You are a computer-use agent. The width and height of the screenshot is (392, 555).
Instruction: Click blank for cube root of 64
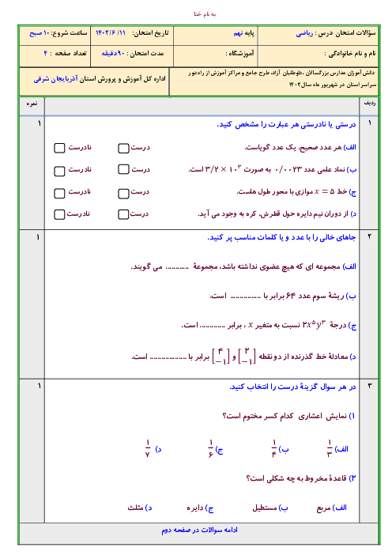245,297
